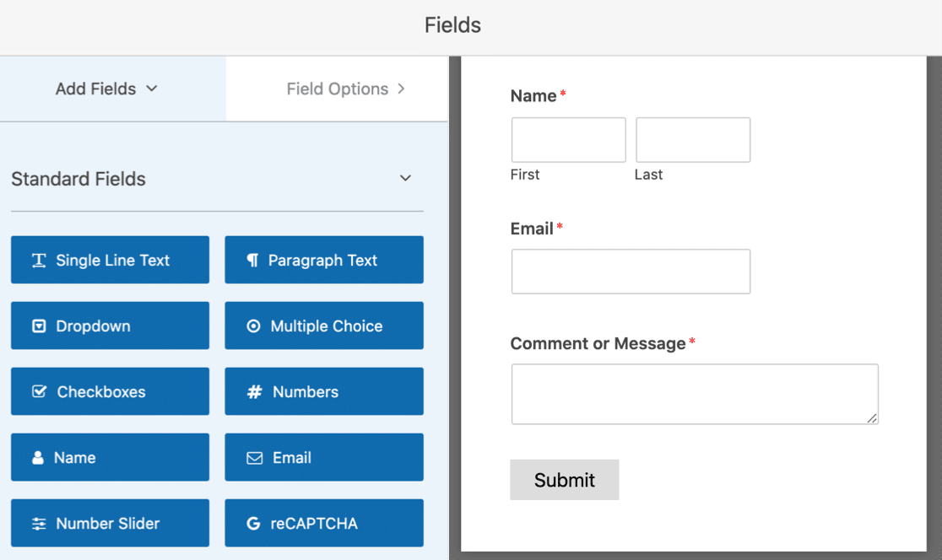This screenshot has height=560, width=942.
Task: Click the Field Options right arrow
Action: 401,89
